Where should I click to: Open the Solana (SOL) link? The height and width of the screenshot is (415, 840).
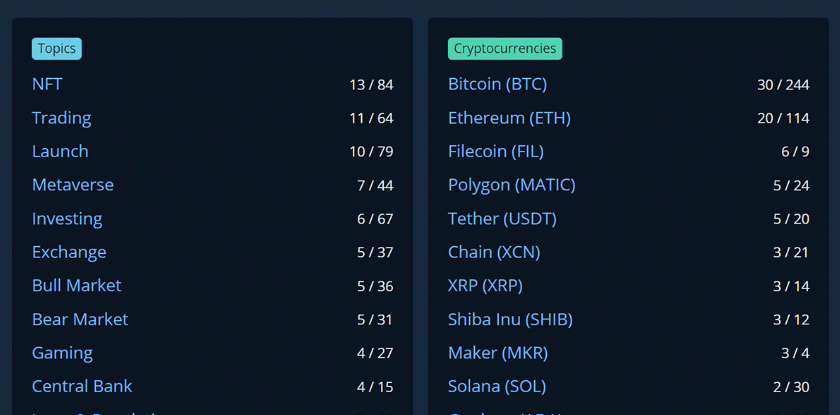[x=497, y=386]
